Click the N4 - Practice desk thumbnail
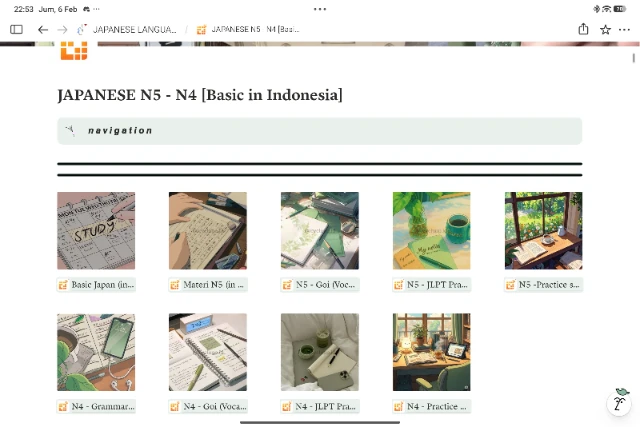Image resolution: width=640 pixels, height=427 pixels. [x=432, y=352]
